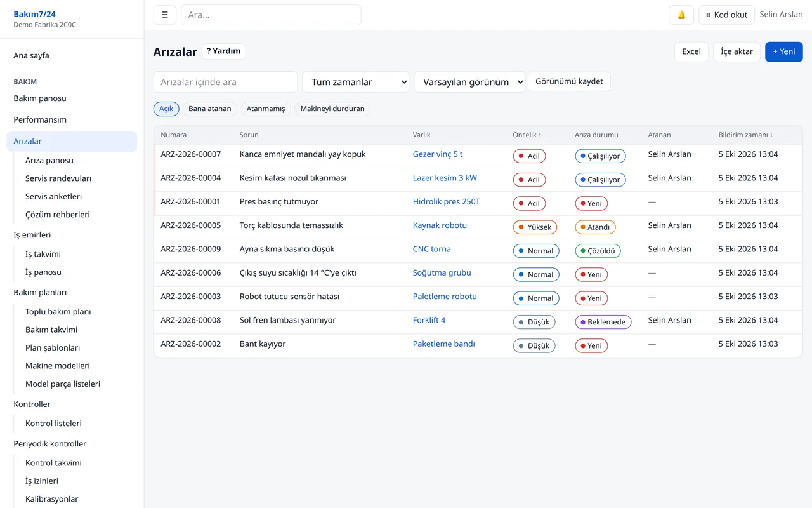
Task: Save the view with Görünümü kaydet
Action: pyautogui.click(x=569, y=81)
